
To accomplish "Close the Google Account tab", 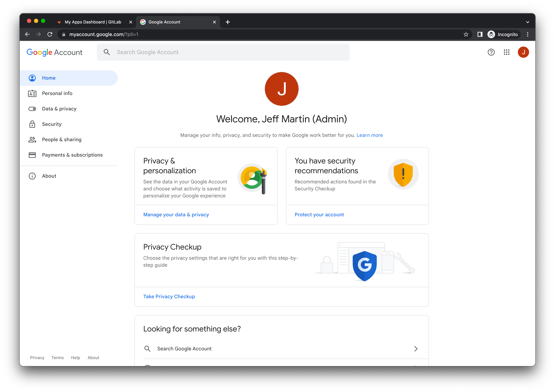I will (214, 22).
